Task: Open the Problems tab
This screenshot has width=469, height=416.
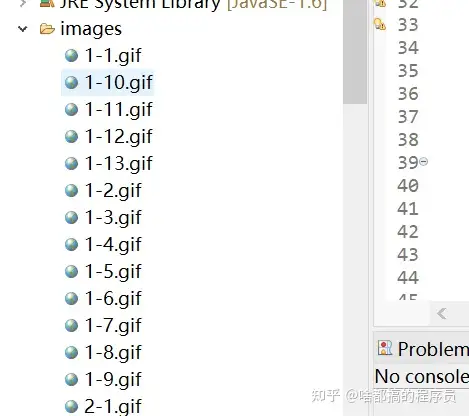Action: click(423, 349)
